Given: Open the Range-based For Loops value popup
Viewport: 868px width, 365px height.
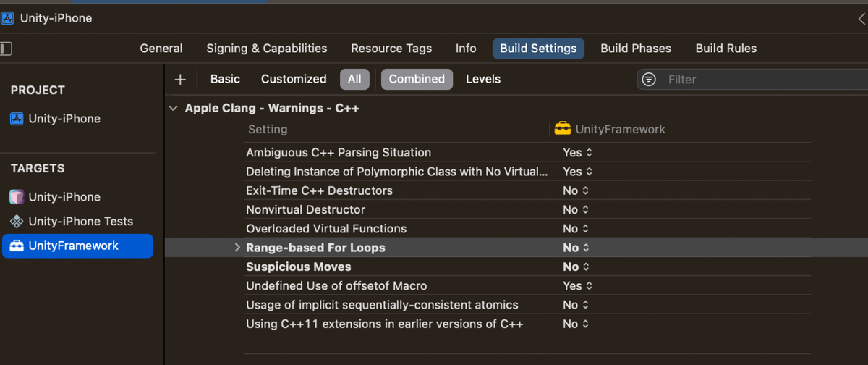Looking at the screenshot, I should pos(576,248).
